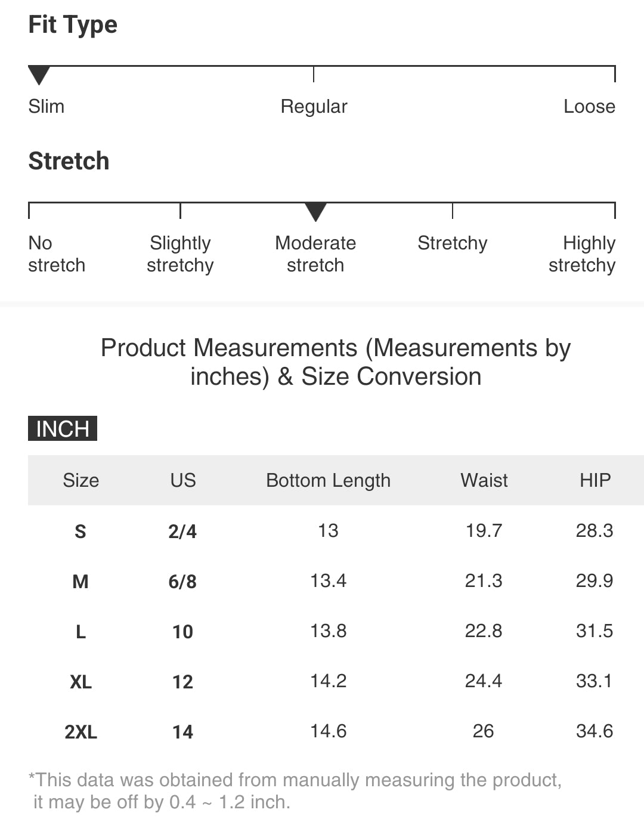Click the Stretch heading
This screenshot has width=644, height=828.
[x=69, y=161]
